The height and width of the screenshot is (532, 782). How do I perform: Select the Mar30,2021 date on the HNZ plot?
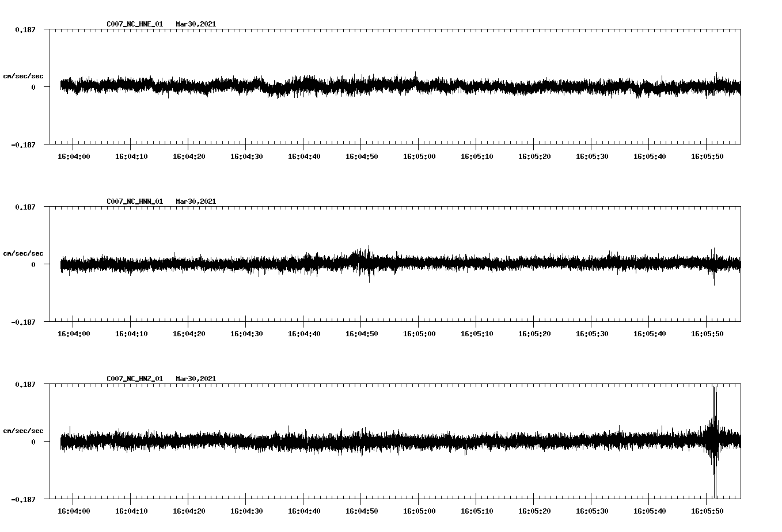tap(196, 378)
